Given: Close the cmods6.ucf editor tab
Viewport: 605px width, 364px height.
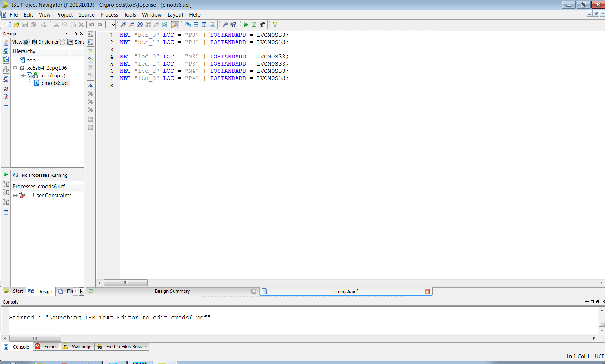Looking at the screenshot, I should (x=427, y=292).
